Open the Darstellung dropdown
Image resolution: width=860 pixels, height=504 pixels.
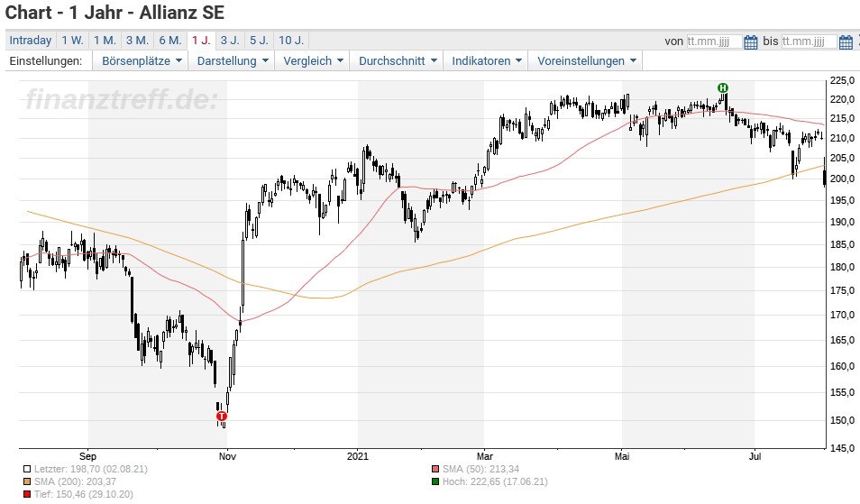233,61
